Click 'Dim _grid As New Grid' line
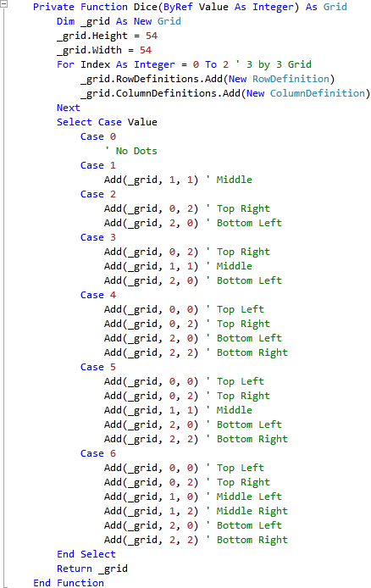371x588 pixels. 119,21
